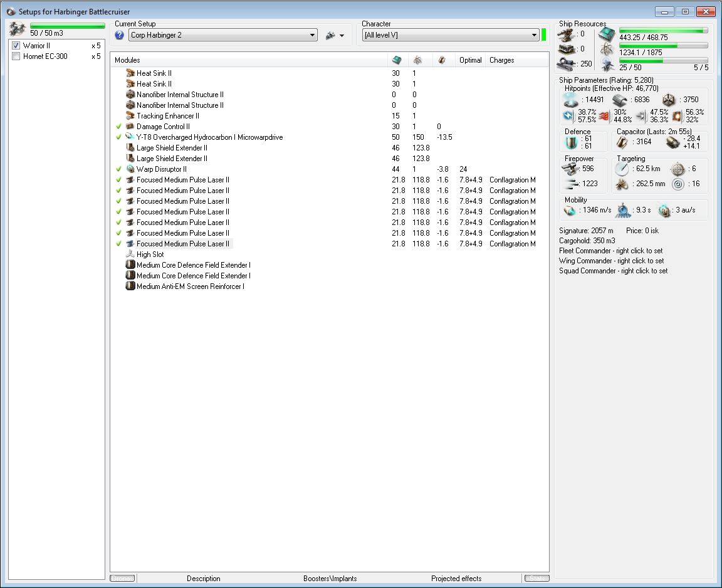Click the CPU usage progress bar

pos(664,30)
